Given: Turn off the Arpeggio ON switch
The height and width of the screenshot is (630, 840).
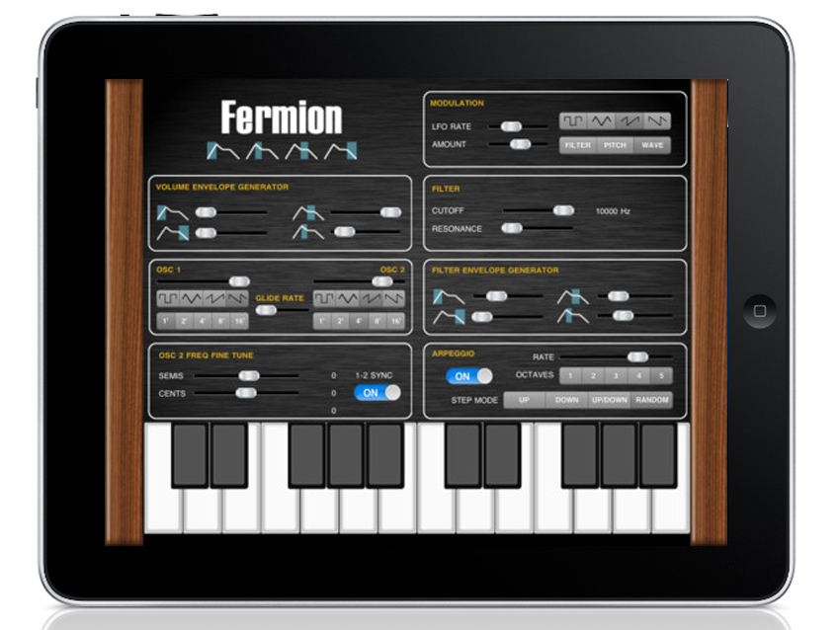Looking at the screenshot, I should click(469, 376).
